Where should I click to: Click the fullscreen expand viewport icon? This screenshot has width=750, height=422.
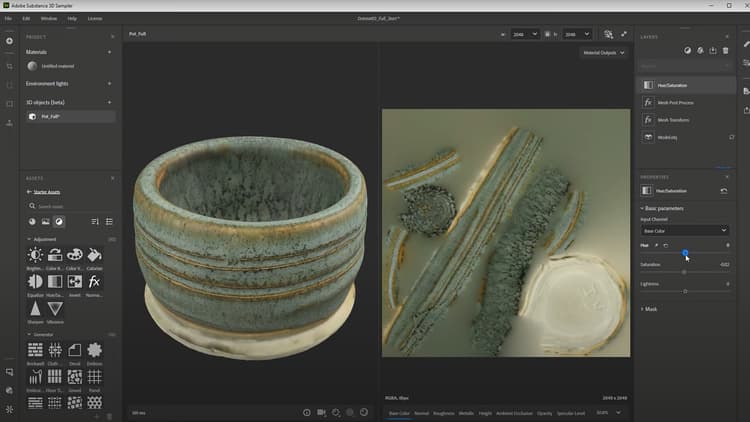624,34
